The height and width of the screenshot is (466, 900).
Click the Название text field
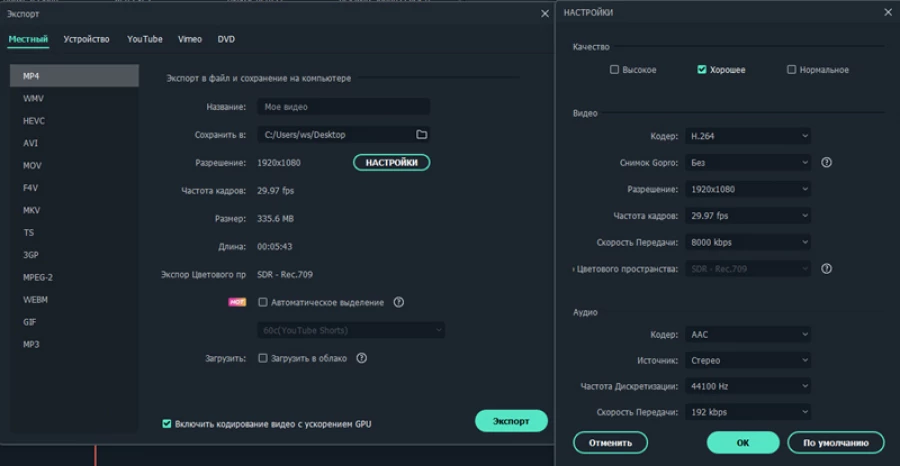pyautogui.click(x=343, y=107)
